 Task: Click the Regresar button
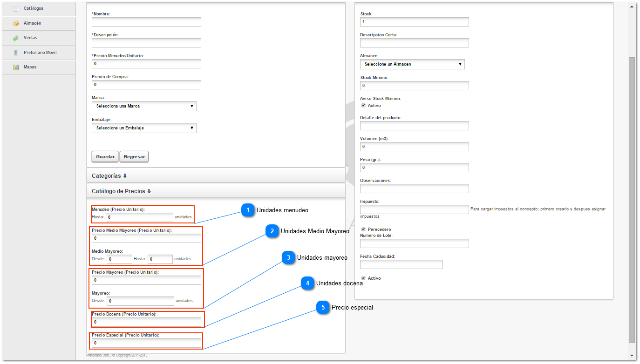134,157
